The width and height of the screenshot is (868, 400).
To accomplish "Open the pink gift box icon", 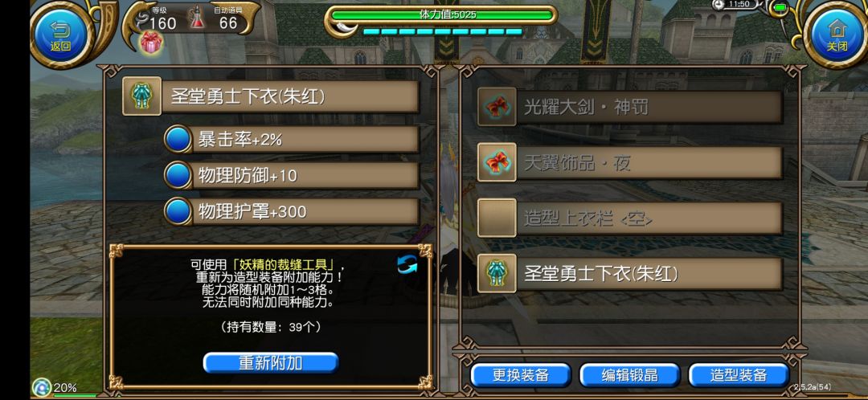I will click(151, 42).
